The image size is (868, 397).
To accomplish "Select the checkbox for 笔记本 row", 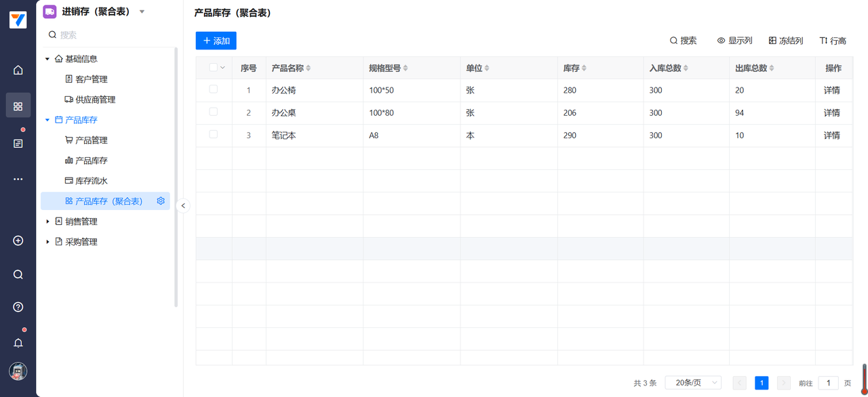I will click(x=214, y=135).
